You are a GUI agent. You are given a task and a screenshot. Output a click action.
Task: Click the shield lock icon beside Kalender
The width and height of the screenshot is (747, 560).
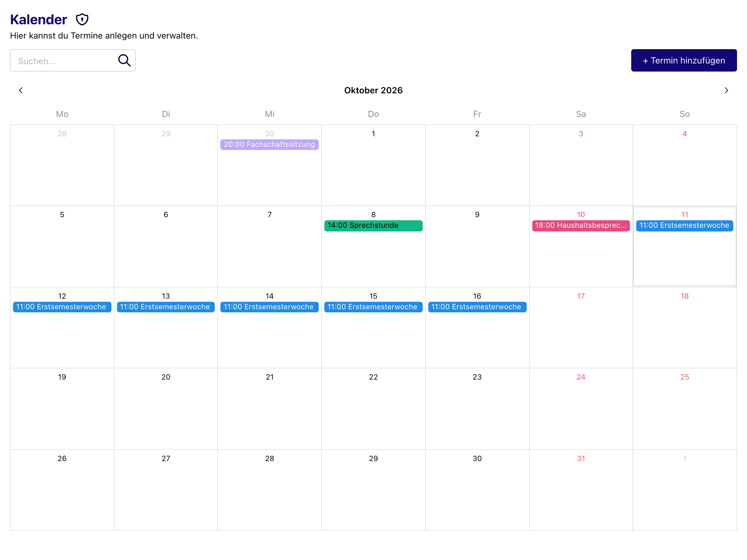coord(82,20)
